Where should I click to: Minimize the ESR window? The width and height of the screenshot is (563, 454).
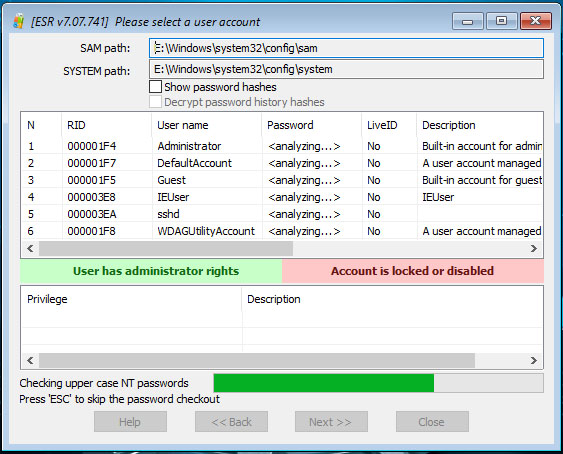[467, 22]
